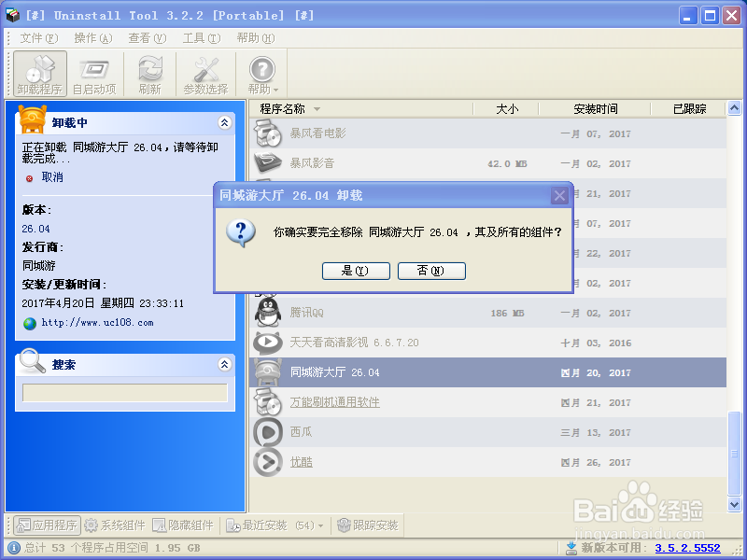Click the search input field

click(x=125, y=393)
